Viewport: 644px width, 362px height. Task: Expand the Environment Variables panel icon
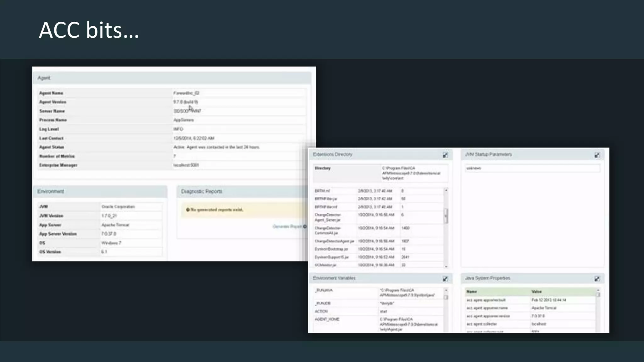coord(445,279)
